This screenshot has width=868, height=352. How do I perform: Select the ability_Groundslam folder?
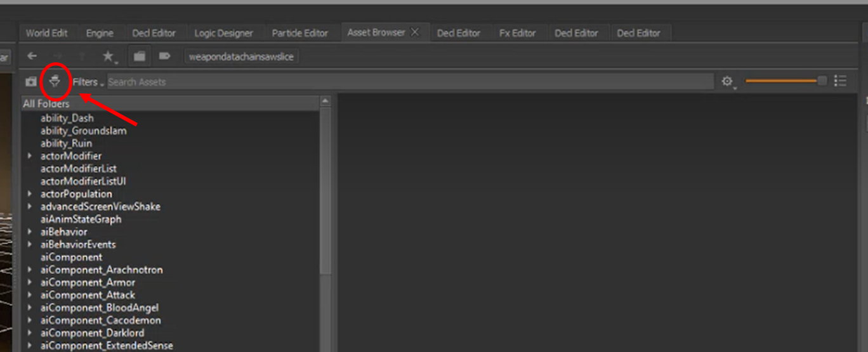click(x=83, y=131)
